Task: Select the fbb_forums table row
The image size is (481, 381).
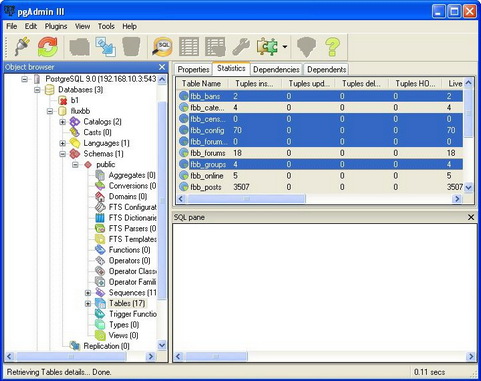Action: tap(321, 153)
